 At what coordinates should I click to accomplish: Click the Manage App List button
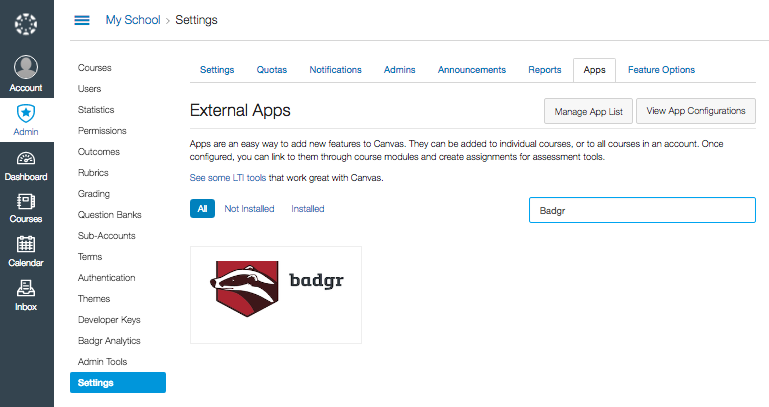point(588,111)
